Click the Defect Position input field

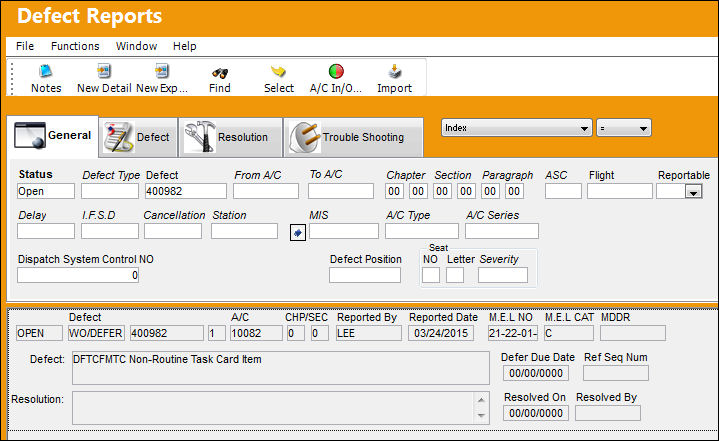coord(365,275)
